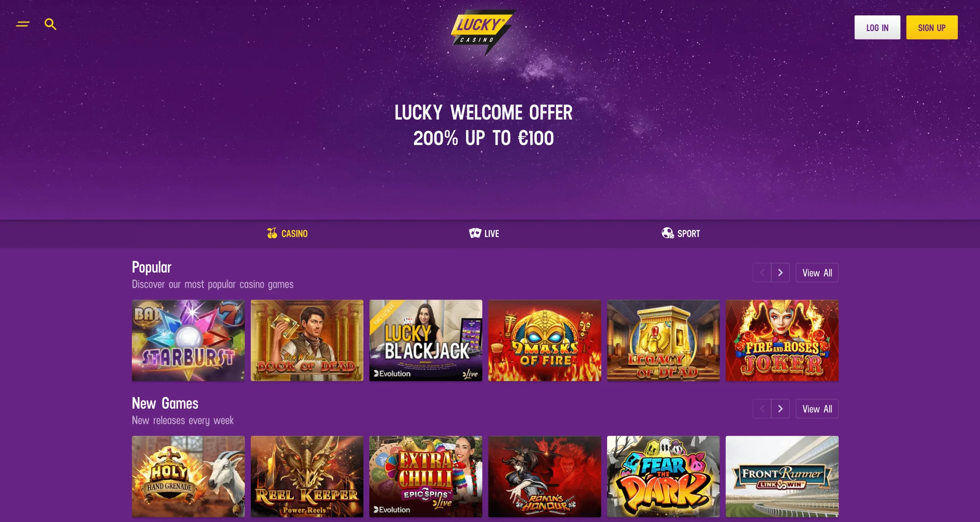View All New Games

point(817,409)
